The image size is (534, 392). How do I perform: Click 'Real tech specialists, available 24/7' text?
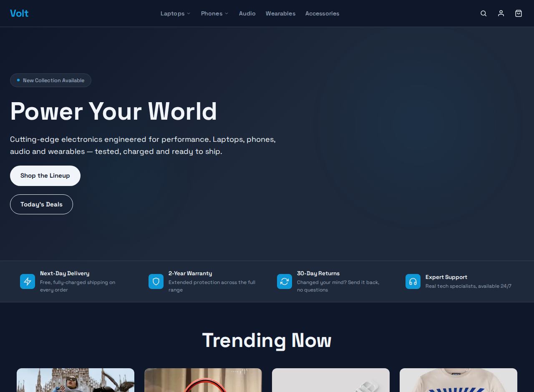pos(469,286)
